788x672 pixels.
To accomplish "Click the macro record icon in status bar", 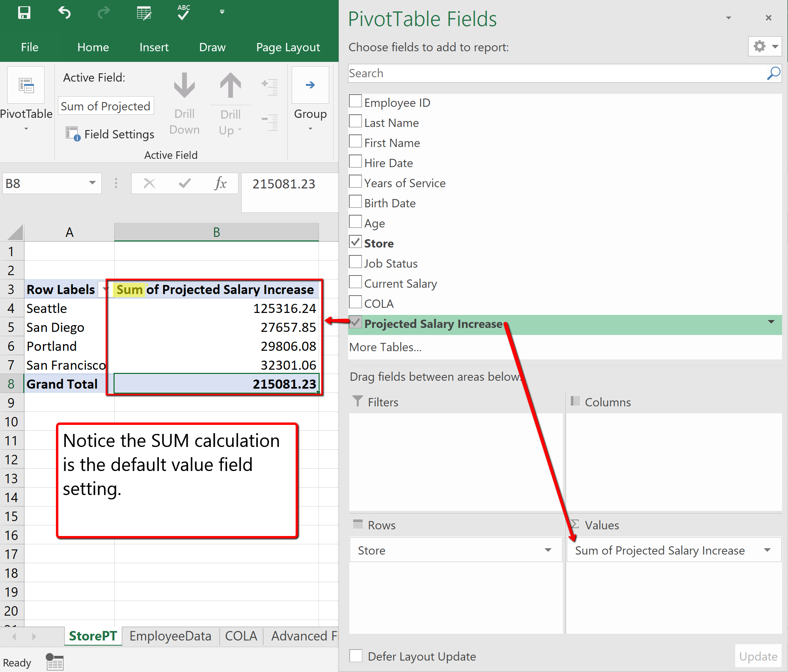I will tap(54, 662).
